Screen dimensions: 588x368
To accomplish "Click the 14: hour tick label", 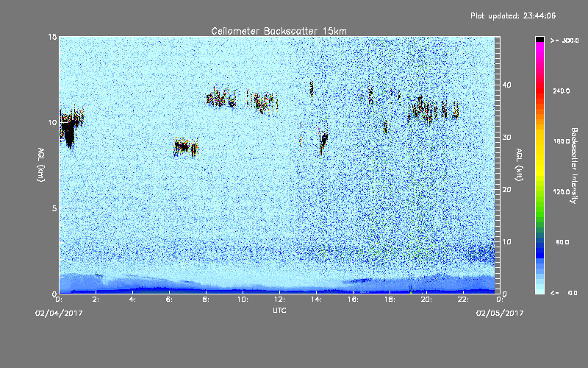I will pyautogui.click(x=316, y=300).
